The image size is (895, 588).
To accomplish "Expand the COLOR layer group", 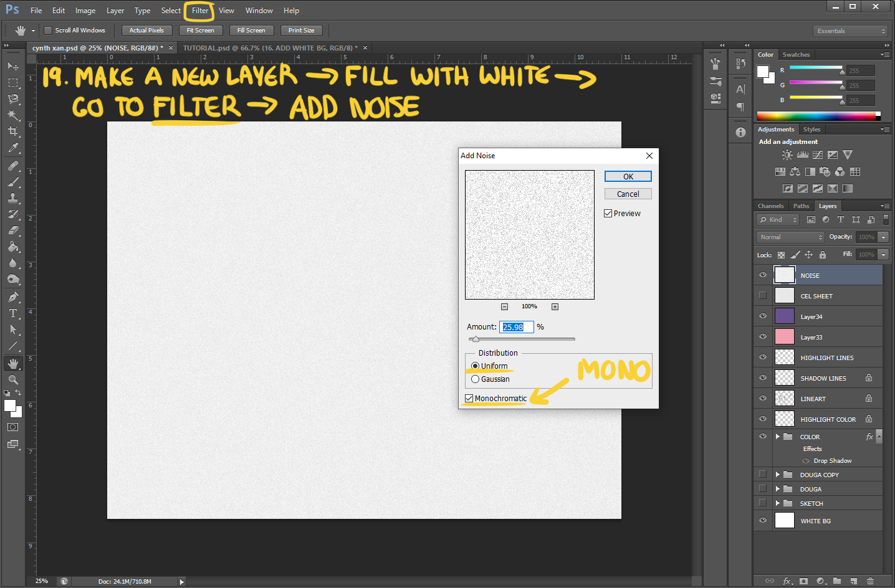I will (x=778, y=437).
